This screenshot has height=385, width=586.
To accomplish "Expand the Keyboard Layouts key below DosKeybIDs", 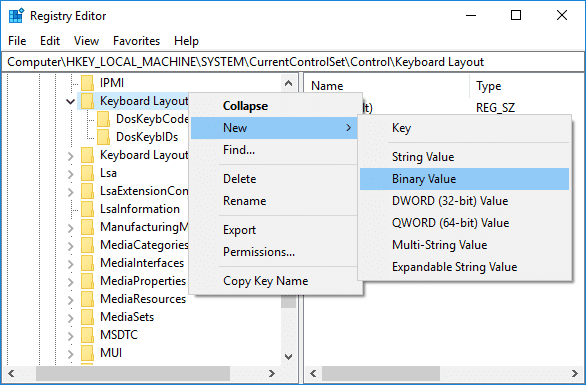I will 71,155.
